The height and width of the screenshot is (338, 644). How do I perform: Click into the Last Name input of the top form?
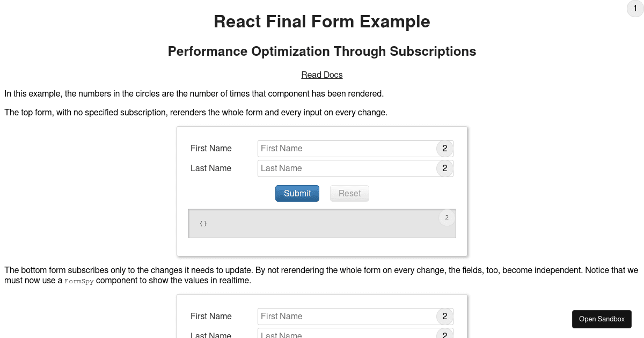click(x=343, y=168)
